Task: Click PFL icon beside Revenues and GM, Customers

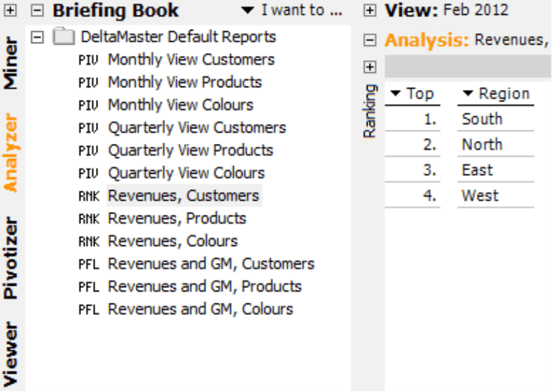Action: click(89, 264)
